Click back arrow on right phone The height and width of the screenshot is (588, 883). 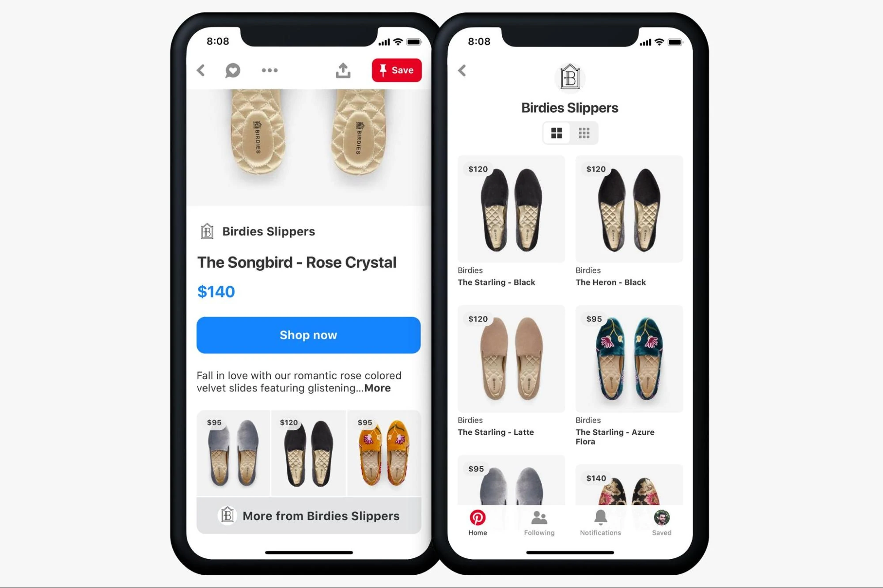pyautogui.click(x=462, y=70)
